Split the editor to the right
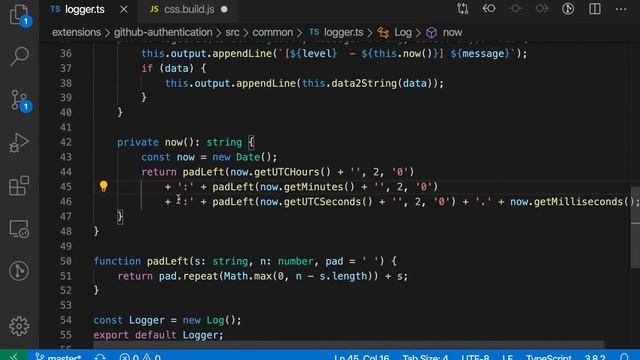Screen dimensions: 640x360 pyautogui.click(x=595, y=9)
